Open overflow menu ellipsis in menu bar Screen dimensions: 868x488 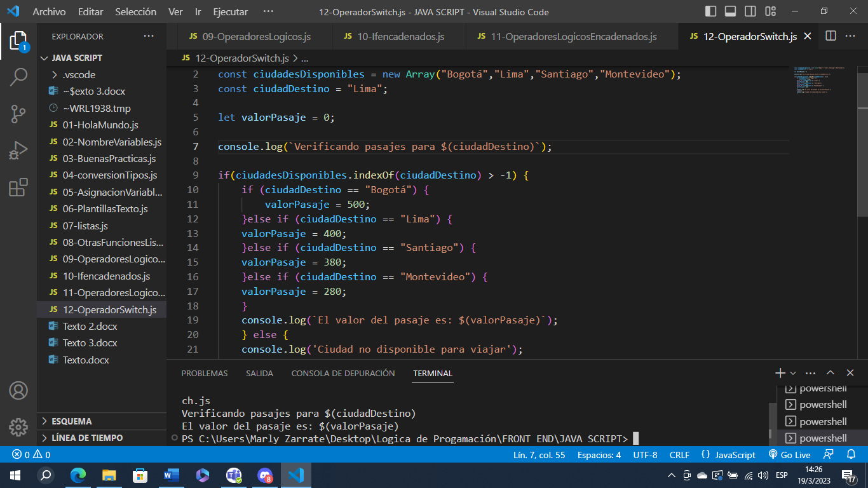click(268, 11)
